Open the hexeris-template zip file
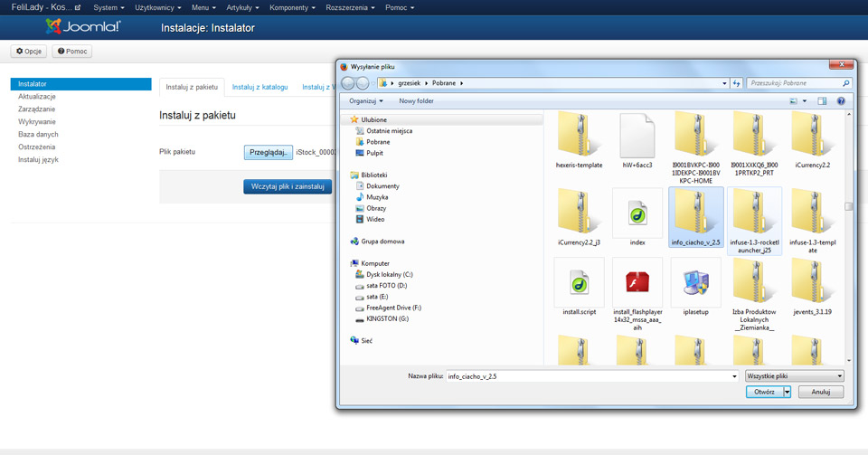Screen dimensions: 868x455 coord(579,140)
